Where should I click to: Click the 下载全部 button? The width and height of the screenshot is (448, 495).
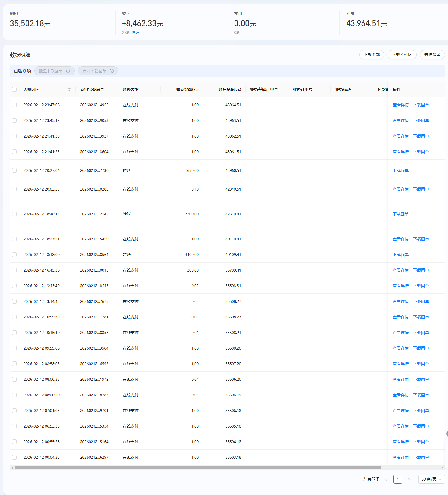[371, 55]
